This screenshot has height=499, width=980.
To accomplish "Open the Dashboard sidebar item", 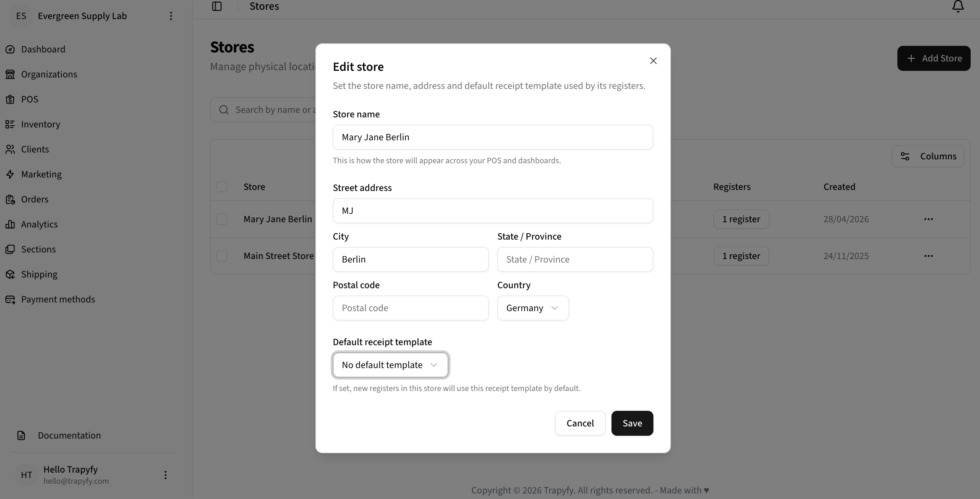I will [x=43, y=49].
